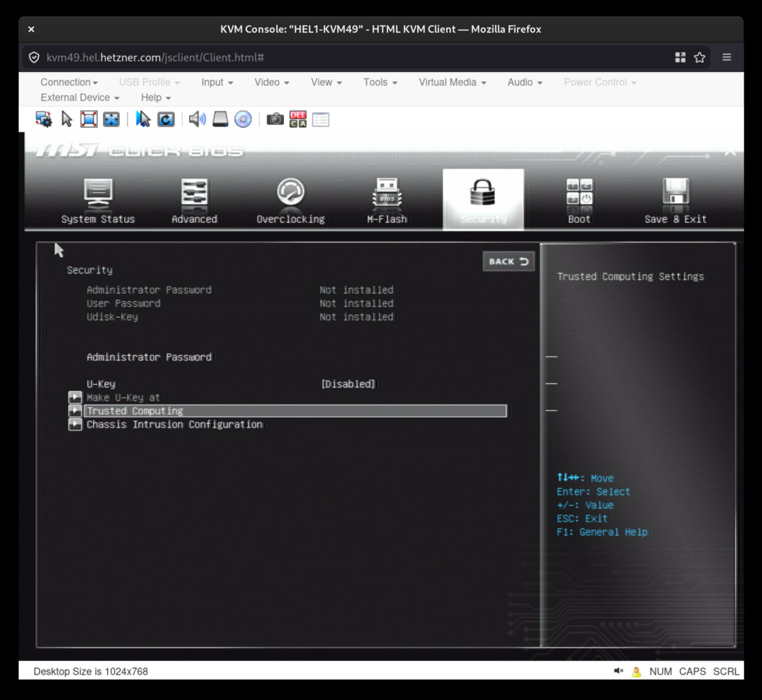Send Ctrl+Alt+Del via the DEL CA icon

coord(298,119)
